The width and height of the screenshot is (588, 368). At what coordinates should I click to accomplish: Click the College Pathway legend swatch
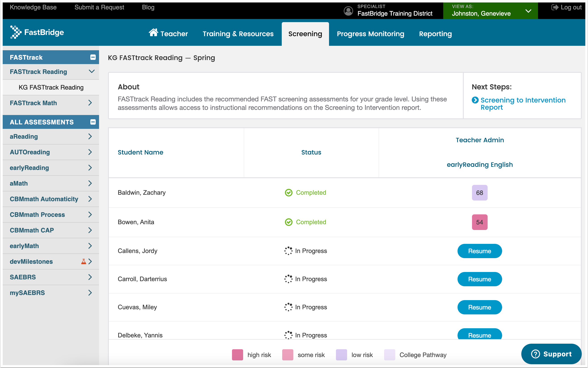[389, 355]
